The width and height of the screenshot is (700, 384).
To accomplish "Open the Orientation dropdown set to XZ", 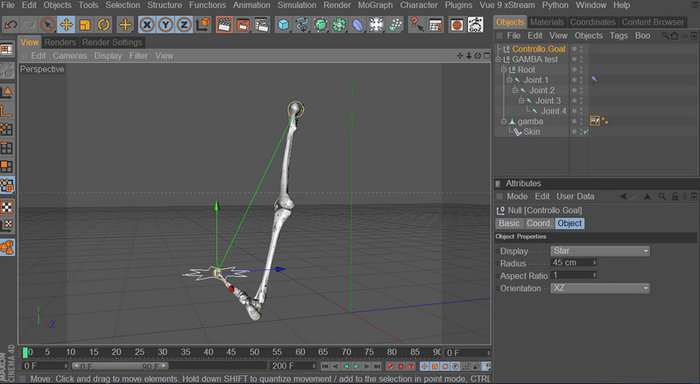I will coord(600,288).
